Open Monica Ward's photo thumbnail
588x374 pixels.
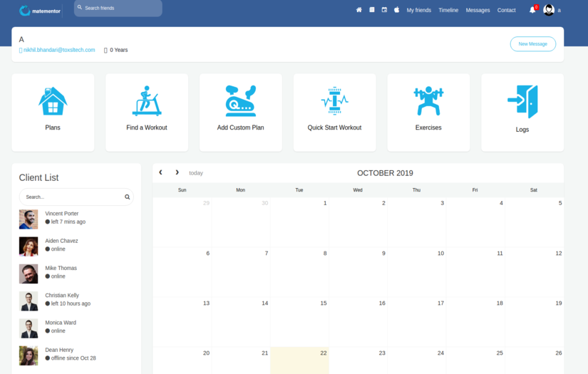(29, 328)
